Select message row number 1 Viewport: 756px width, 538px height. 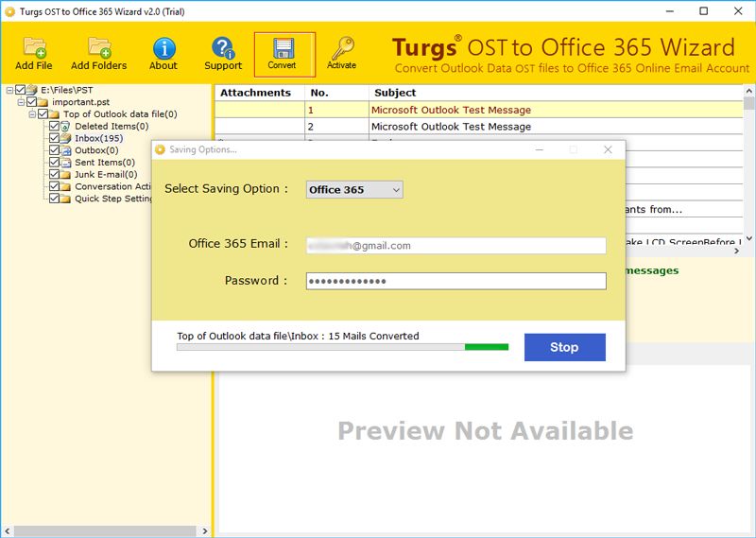click(x=479, y=110)
